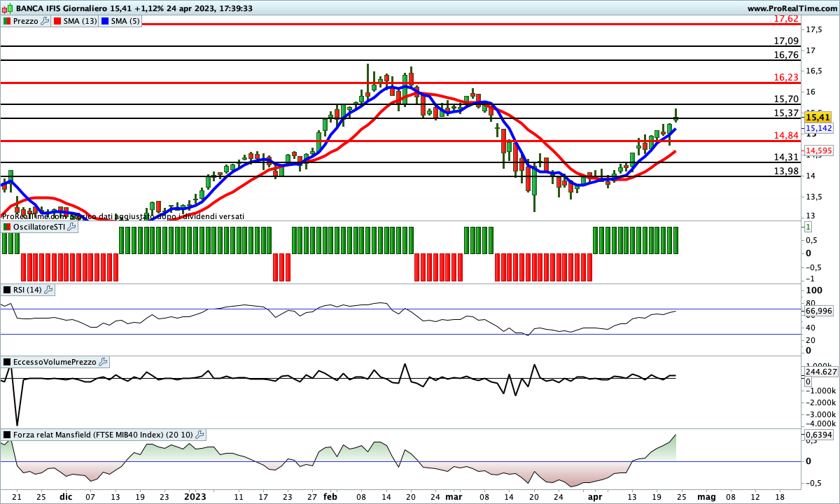The width and height of the screenshot is (840, 504).
Task: Click the yellow current price tag 15,41
Action: coord(818,118)
